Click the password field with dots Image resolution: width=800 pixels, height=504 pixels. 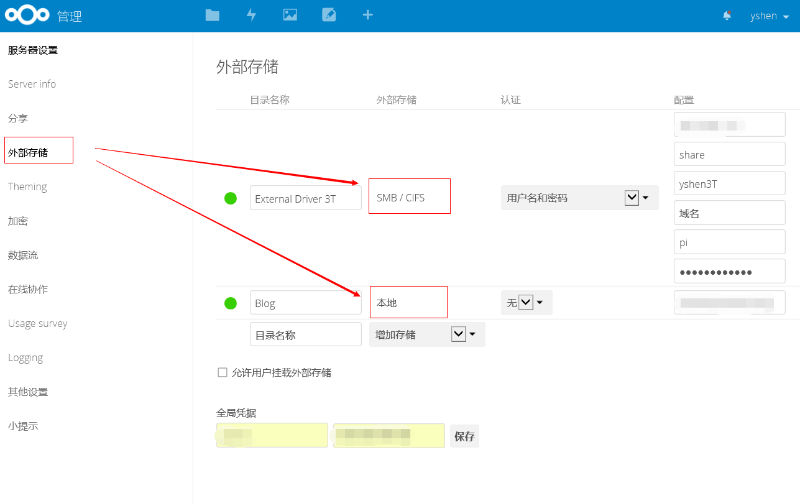click(729, 272)
